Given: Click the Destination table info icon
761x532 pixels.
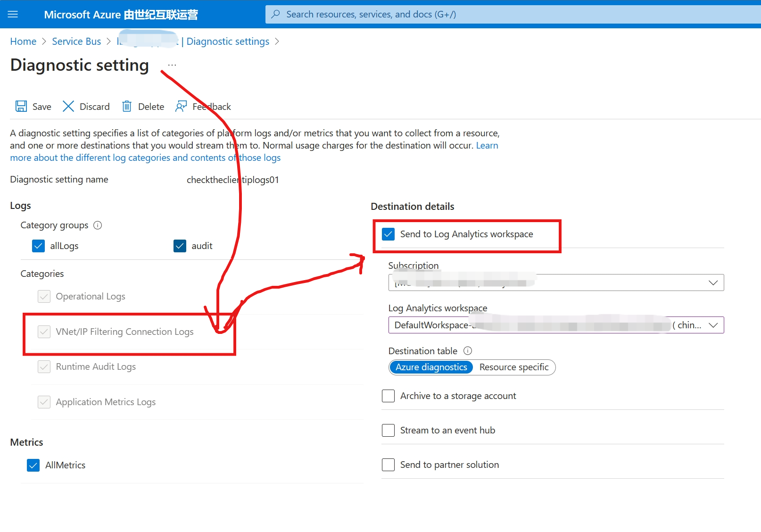Looking at the screenshot, I should point(468,351).
